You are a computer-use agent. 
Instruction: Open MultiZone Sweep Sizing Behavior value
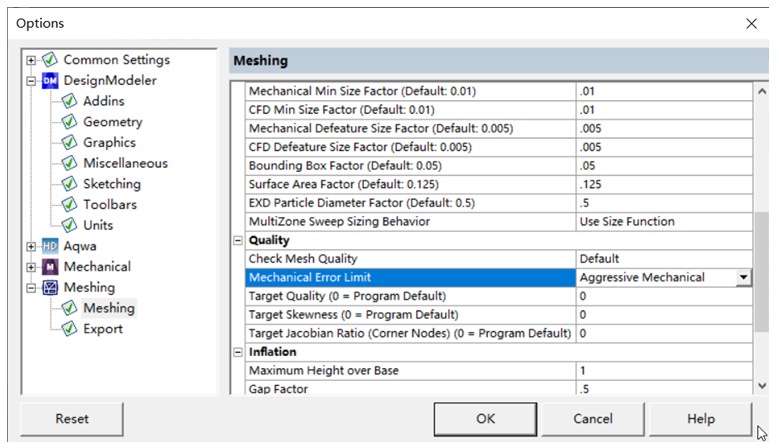click(664, 222)
